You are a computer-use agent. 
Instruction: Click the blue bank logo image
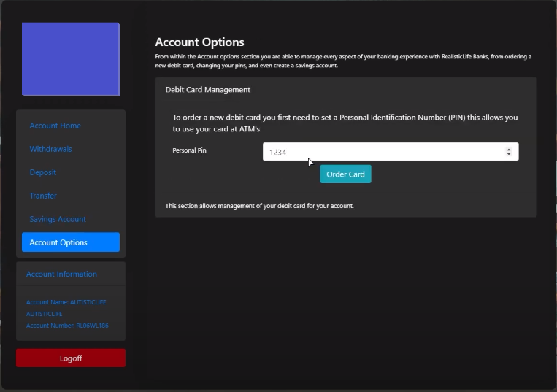point(71,59)
